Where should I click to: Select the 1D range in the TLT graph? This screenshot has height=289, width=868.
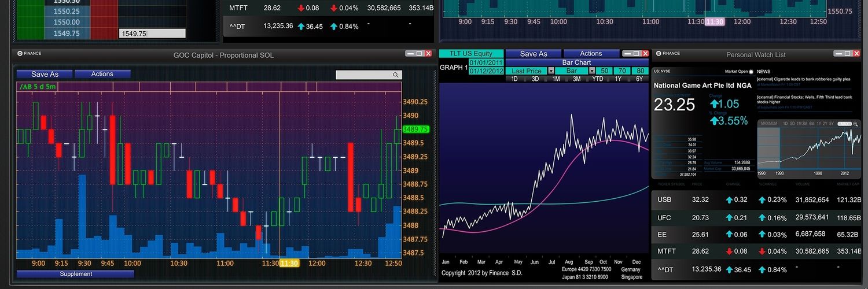point(514,79)
